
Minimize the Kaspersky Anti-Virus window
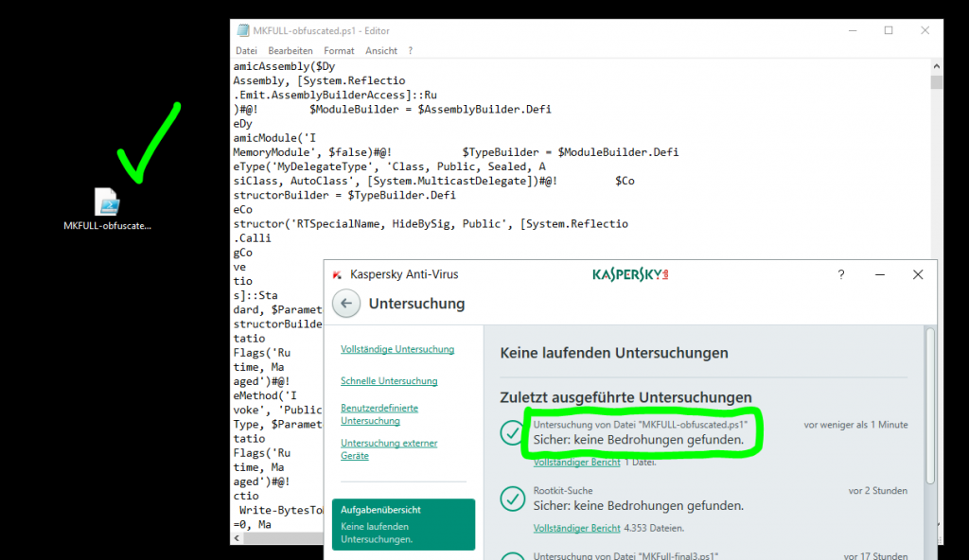point(880,274)
